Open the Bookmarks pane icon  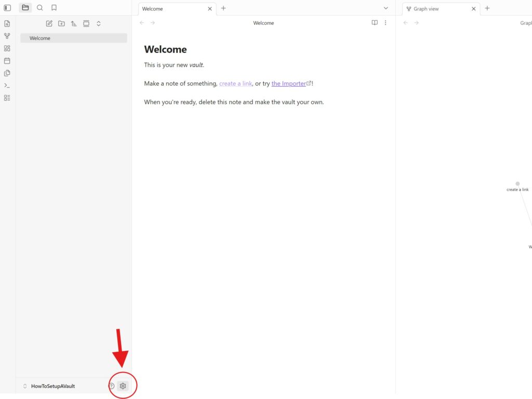pos(54,8)
